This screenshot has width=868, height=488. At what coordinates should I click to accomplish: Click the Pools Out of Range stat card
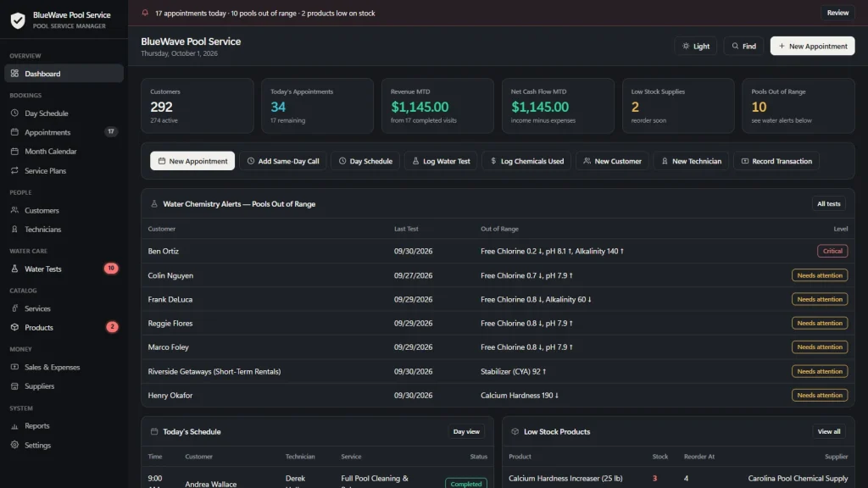pos(798,106)
